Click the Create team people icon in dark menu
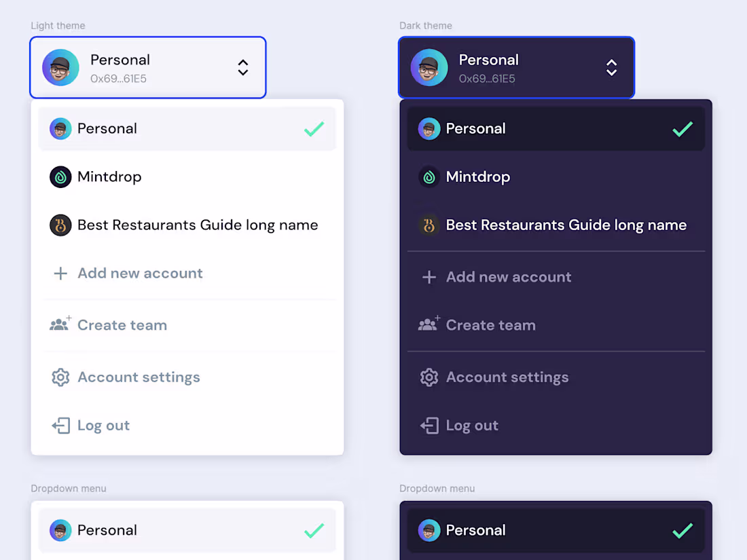Viewport: 747px width, 560px height. (x=429, y=325)
